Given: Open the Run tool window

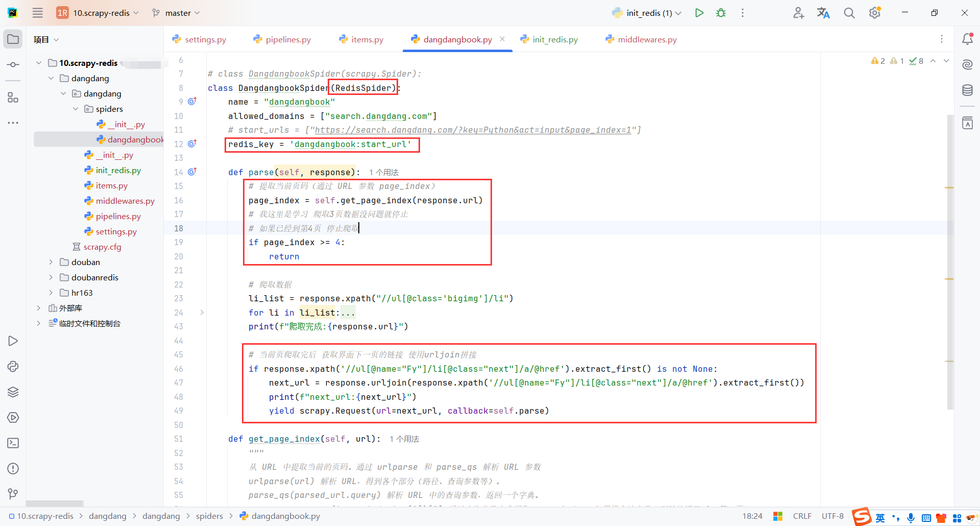Looking at the screenshot, I should click(x=13, y=341).
